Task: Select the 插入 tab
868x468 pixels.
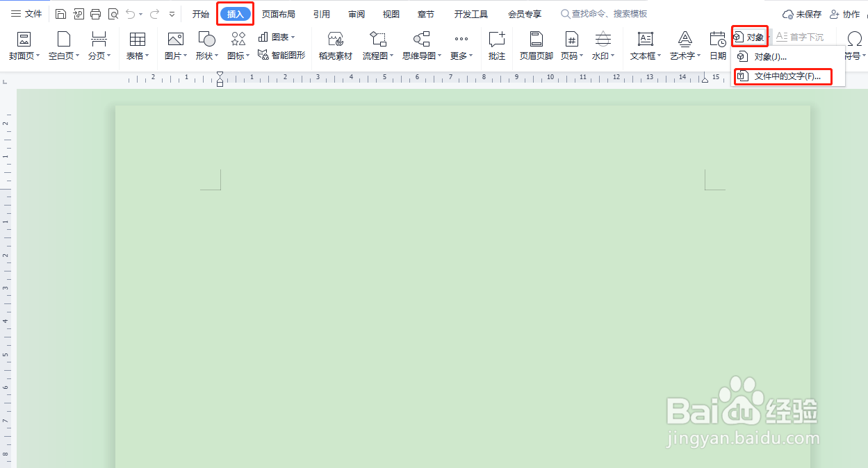Action: coord(236,14)
